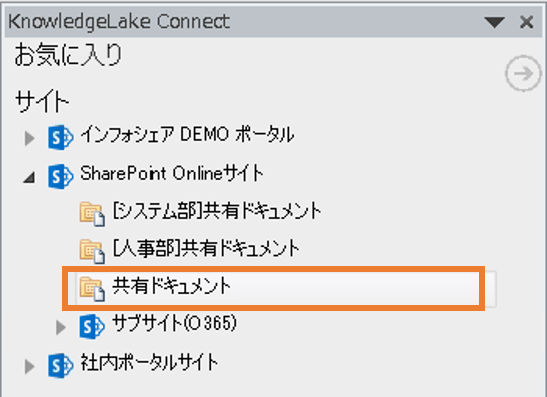The image size is (547, 397).
Task: Open [システム部]共有ドキュメント library
Action: coord(217,211)
